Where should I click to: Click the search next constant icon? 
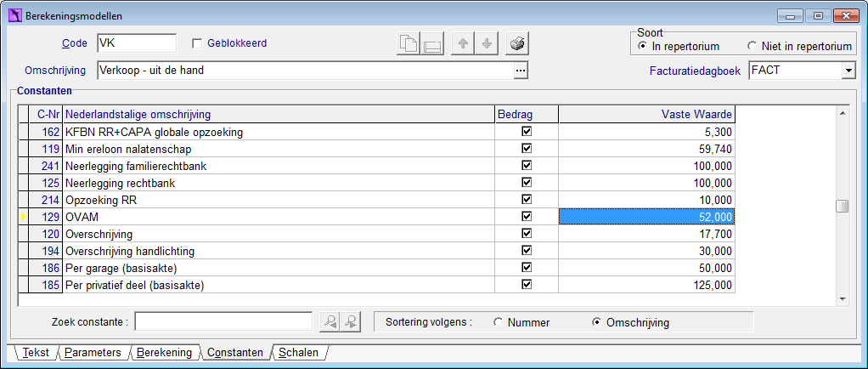click(351, 322)
